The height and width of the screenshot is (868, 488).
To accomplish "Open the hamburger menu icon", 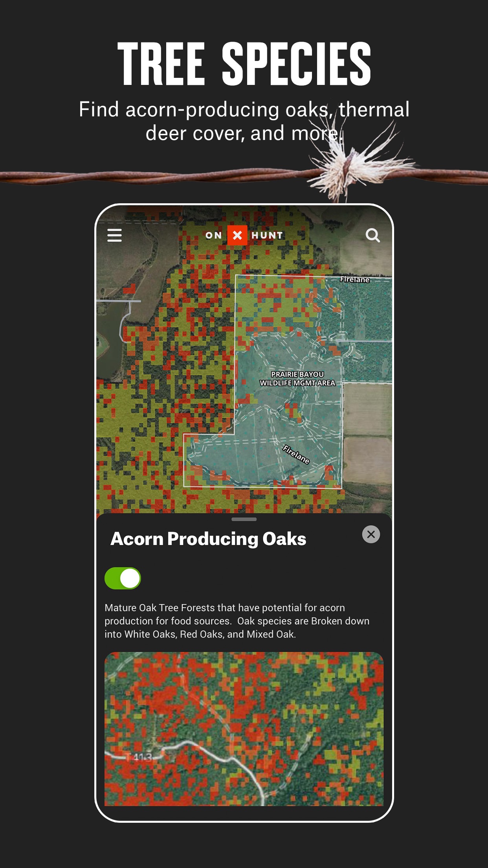I will 114,235.
